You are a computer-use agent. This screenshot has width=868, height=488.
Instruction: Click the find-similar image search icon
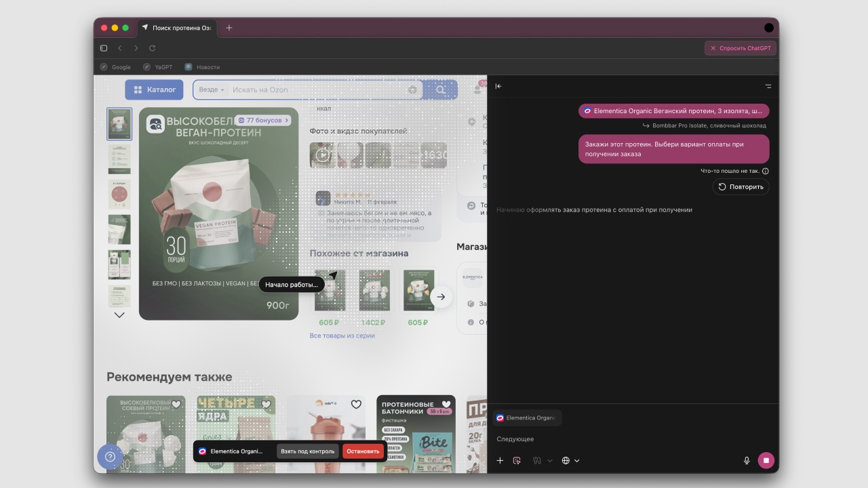(x=155, y=124)
